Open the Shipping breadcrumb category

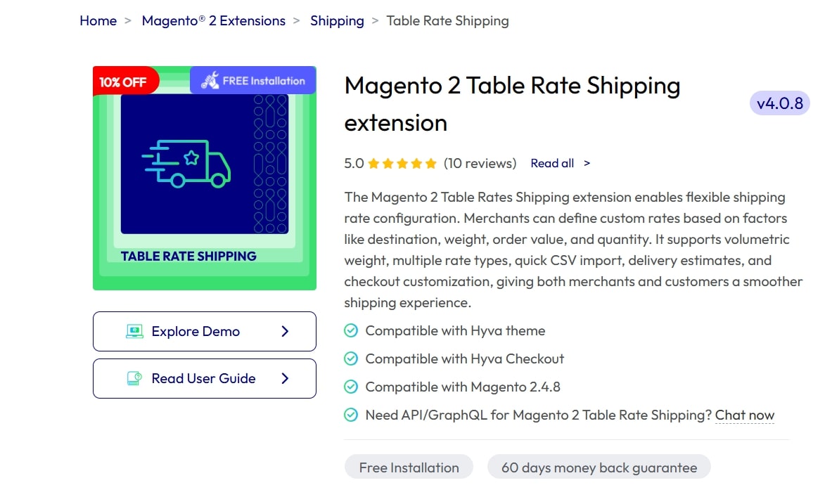337,20
